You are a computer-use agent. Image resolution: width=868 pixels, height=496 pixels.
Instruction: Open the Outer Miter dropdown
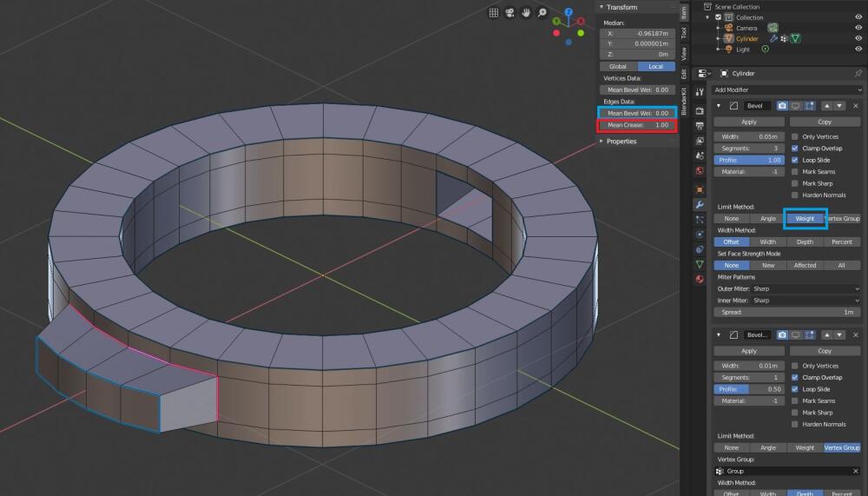click(806, 288)
